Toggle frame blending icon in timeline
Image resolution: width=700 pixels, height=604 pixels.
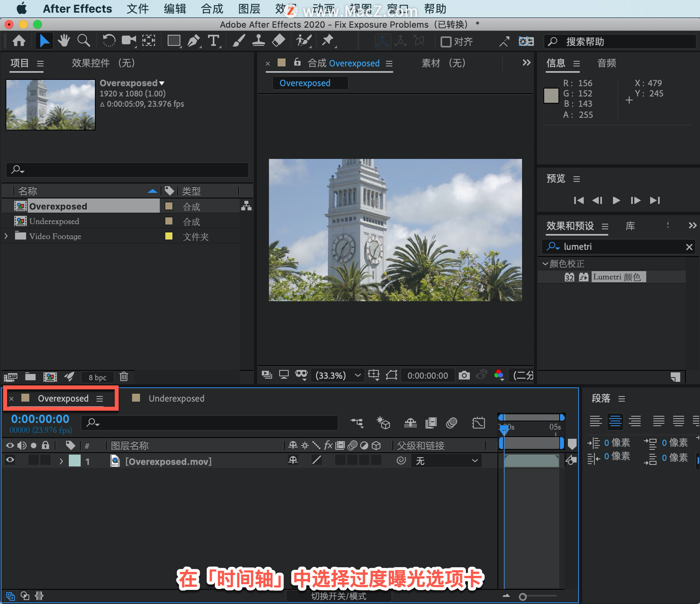(x=431, y=423)
